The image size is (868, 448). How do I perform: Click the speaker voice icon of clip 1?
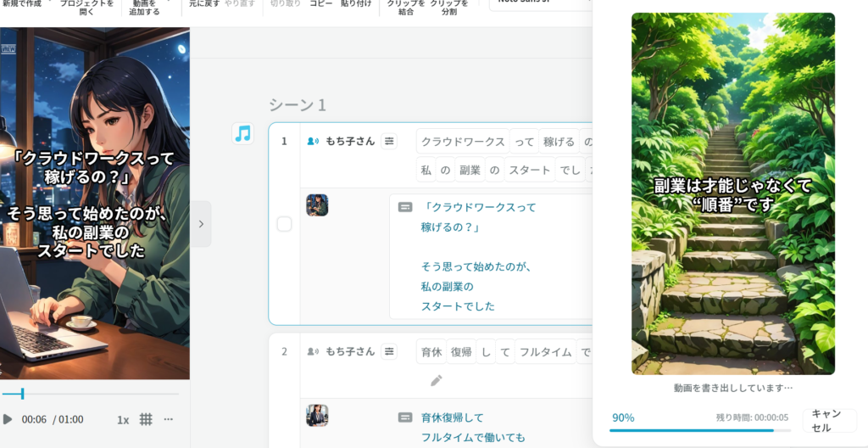tap(313, 142)
